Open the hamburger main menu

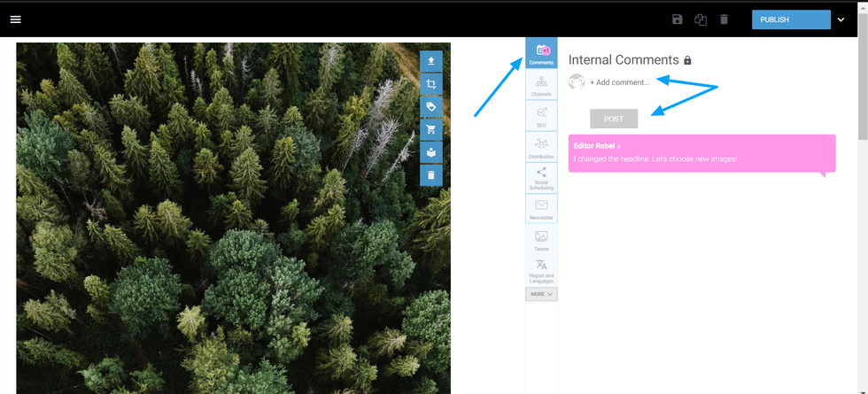[x=16, y=19]
